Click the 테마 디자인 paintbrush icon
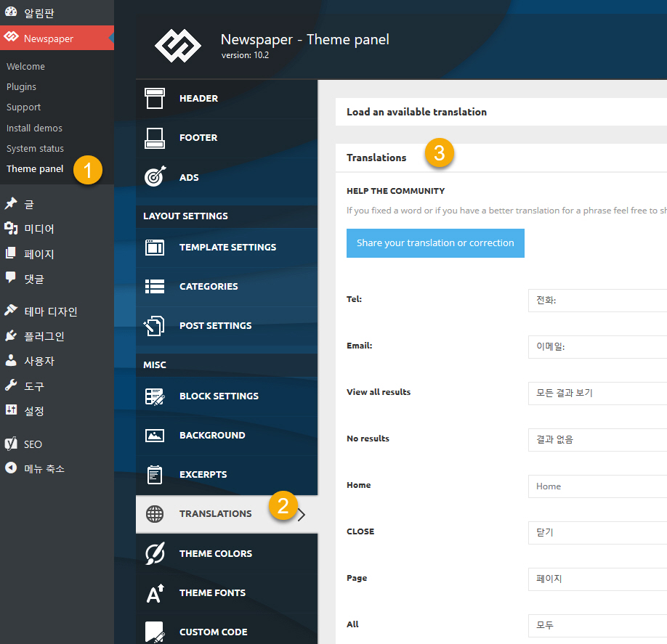667x644 pixels. 11,310
